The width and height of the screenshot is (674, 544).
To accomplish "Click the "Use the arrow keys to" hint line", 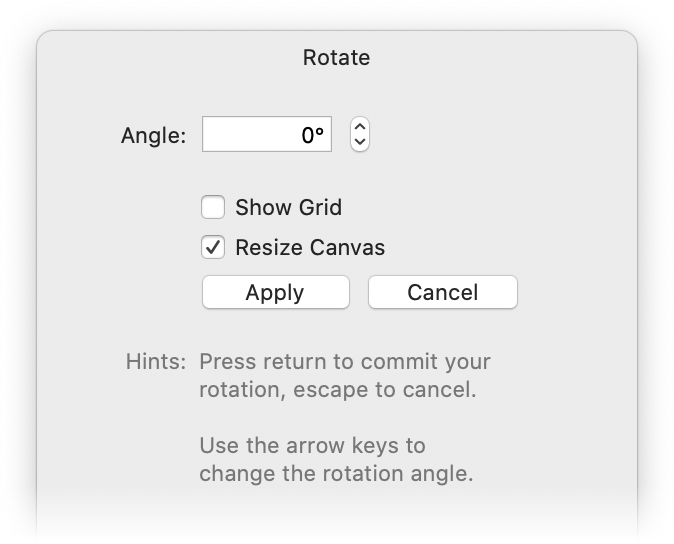I will [x=312, y=446].
